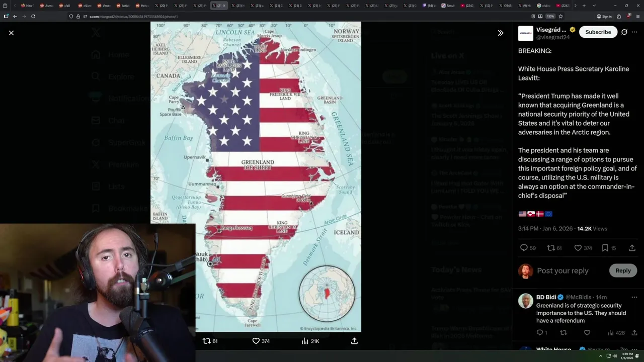Viewport: 644px width, 362px height.
Task: Bookmark the page with the star icon
Action: (560, 16)
